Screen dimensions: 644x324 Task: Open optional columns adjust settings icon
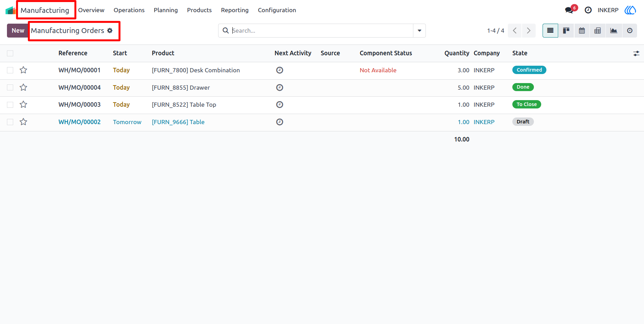pos(636,53)
